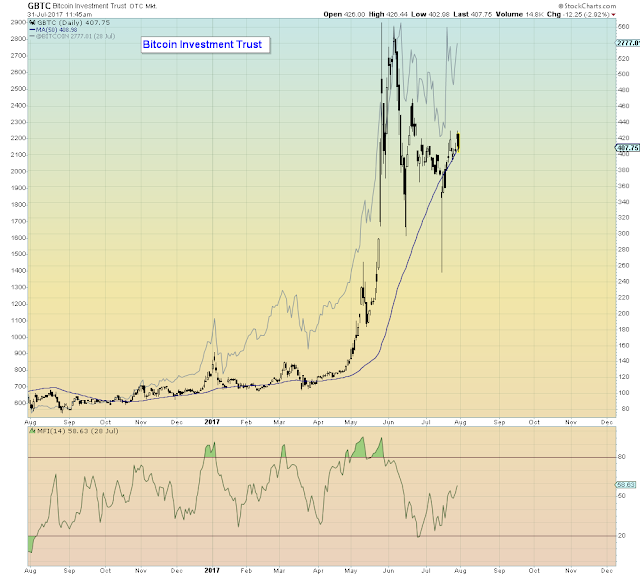The width and height of the screenshot is (640, 576).
Task: Click the blue MA(50) legend line marker
Action: pyautogui.click(x=32, y=30)
